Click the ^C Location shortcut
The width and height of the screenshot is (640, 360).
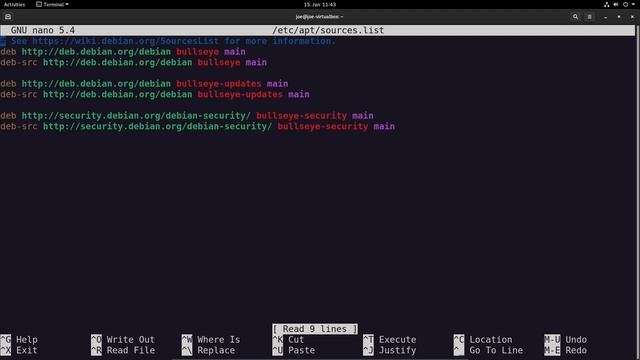483,340
